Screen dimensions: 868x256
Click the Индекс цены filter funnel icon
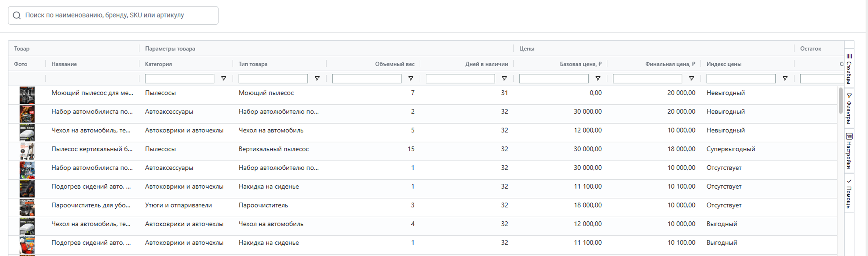click(785, 78)
